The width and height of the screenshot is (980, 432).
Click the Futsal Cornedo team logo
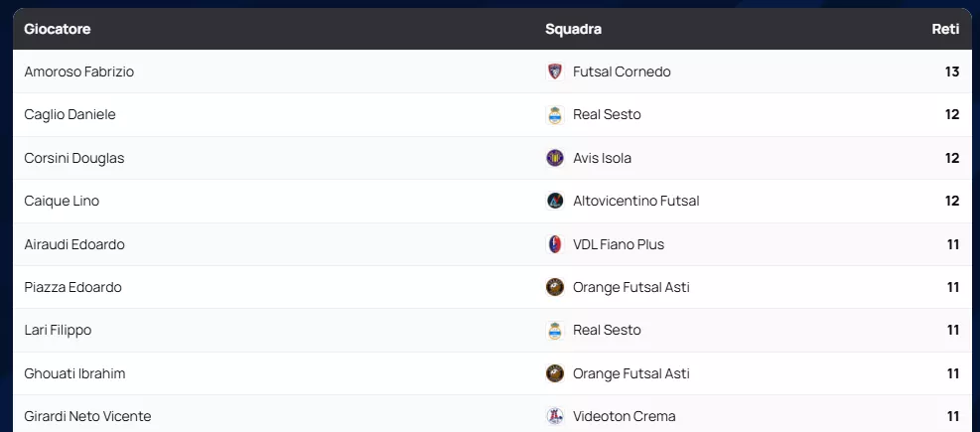pos(555,72)
